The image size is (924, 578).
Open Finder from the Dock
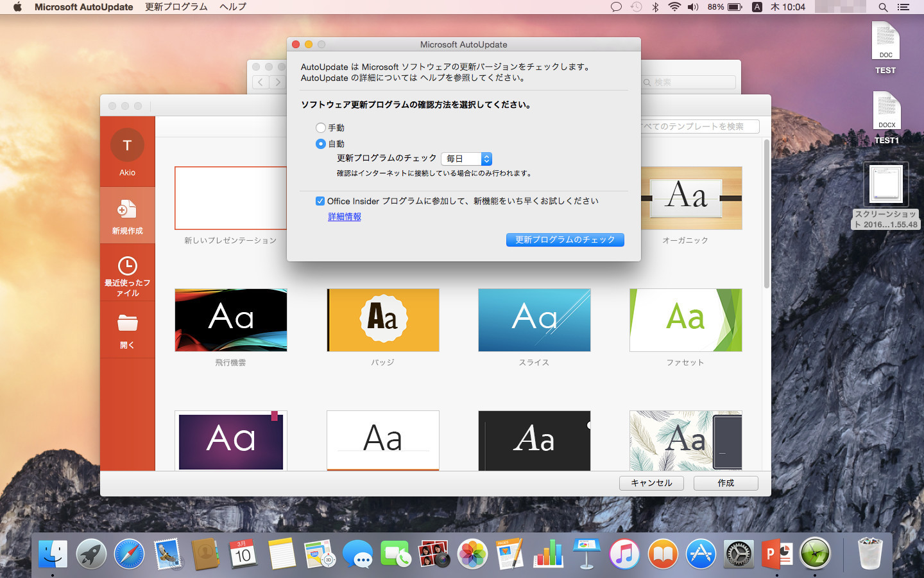coord(53,553)
